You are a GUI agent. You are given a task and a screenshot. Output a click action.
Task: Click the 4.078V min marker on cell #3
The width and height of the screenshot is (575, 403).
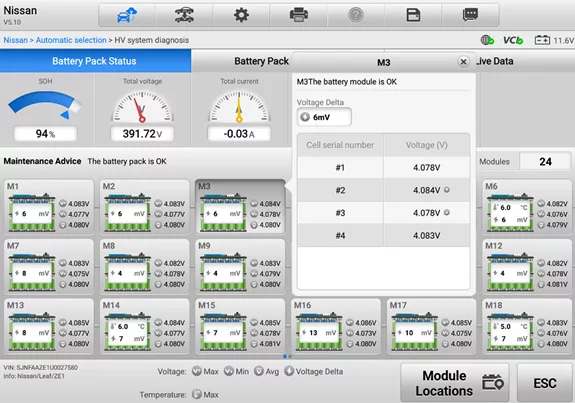[x=447, y=212]
